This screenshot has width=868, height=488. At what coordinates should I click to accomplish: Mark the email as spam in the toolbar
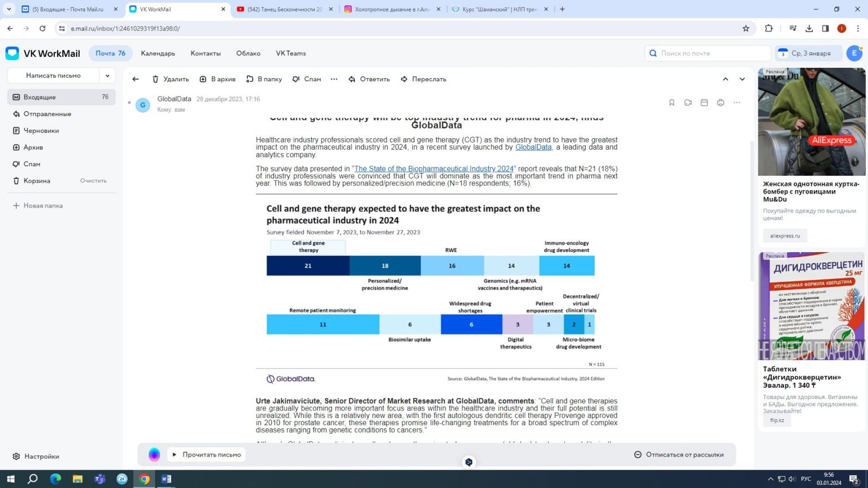(307, 79)
